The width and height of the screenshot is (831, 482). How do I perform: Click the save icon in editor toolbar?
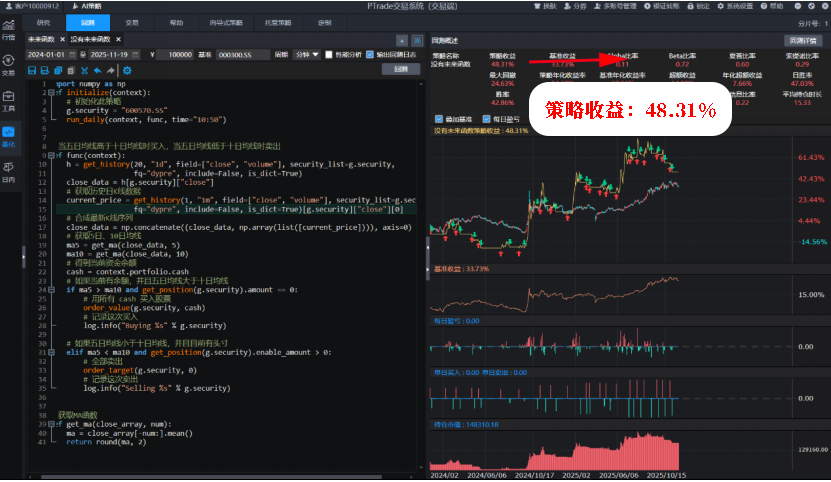coord(32,71)
